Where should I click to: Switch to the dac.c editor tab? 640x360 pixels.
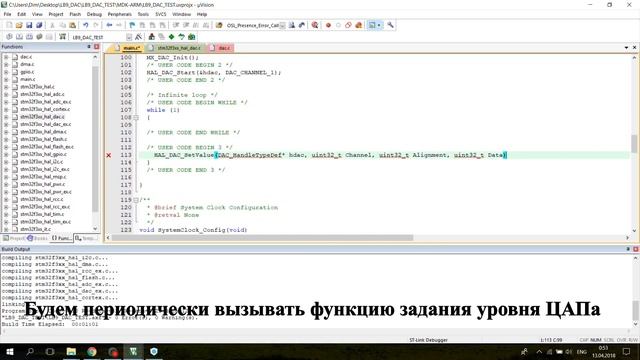click(220, 48)
